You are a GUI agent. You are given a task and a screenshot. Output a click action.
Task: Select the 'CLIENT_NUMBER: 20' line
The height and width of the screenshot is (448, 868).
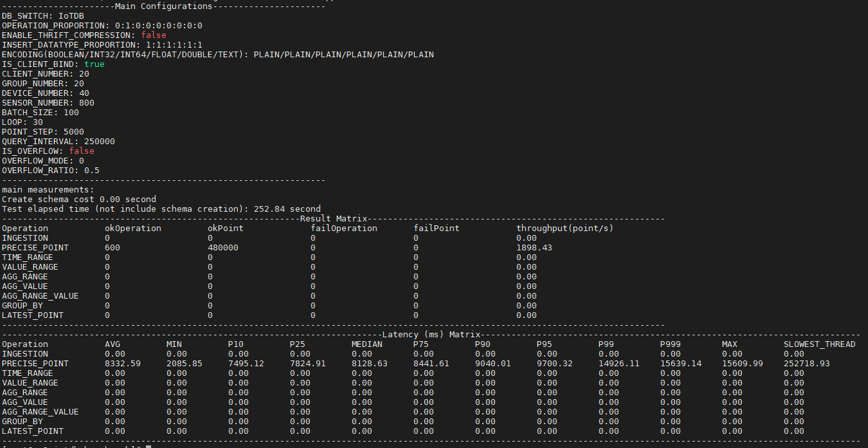(x=46, y=74)
